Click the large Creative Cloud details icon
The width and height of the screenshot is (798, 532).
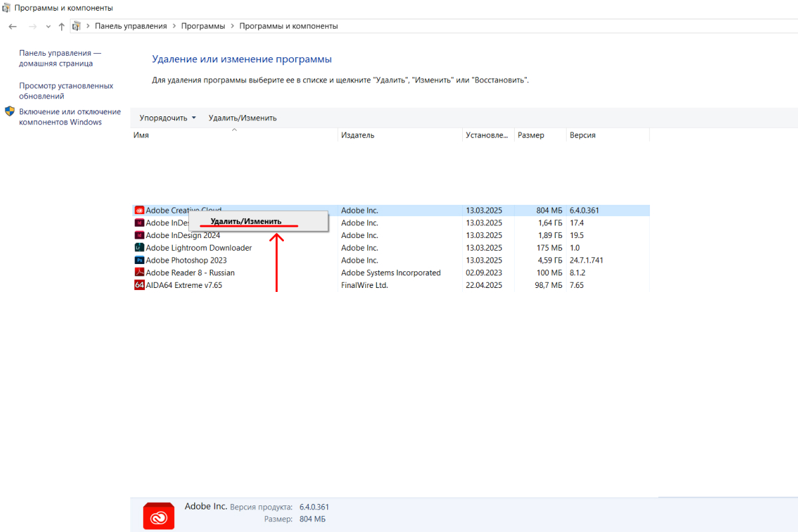click(159, 516)
